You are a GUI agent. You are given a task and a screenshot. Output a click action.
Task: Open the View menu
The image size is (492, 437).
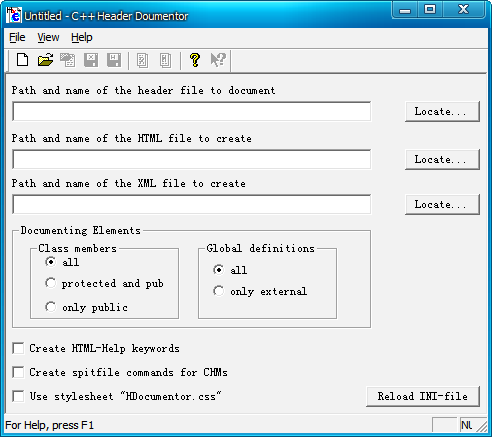pos(48,37)
